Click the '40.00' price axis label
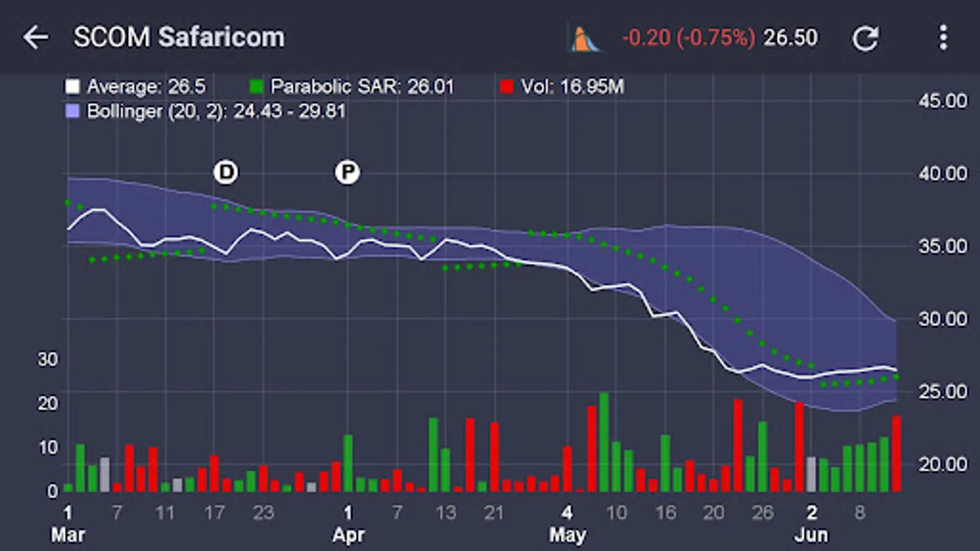The width and height of the screenshot is (980, 551). (x=943, y=174)
